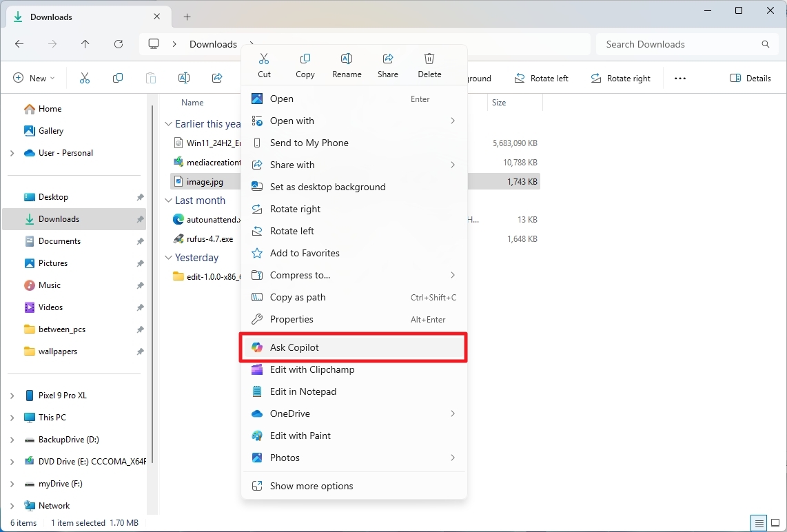Click Show more options
Image resolution: width=787 pixels, height=532 pixels.
[311, 486]
